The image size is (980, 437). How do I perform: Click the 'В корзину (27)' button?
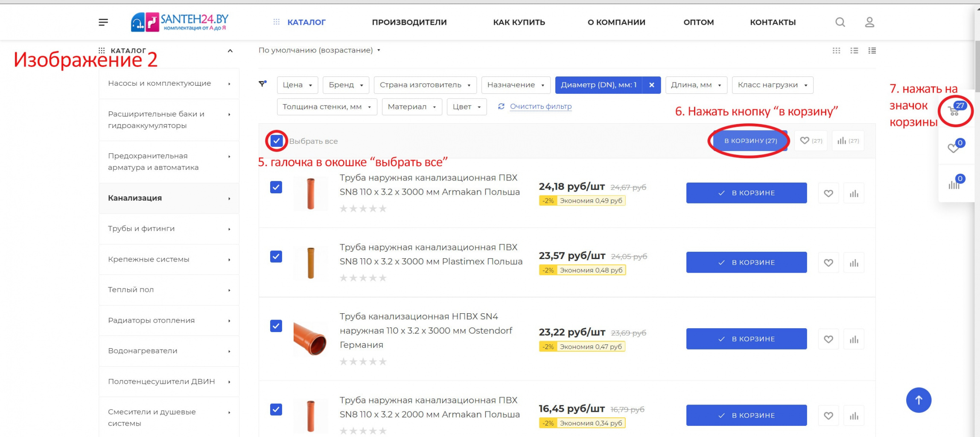point(750,141)
